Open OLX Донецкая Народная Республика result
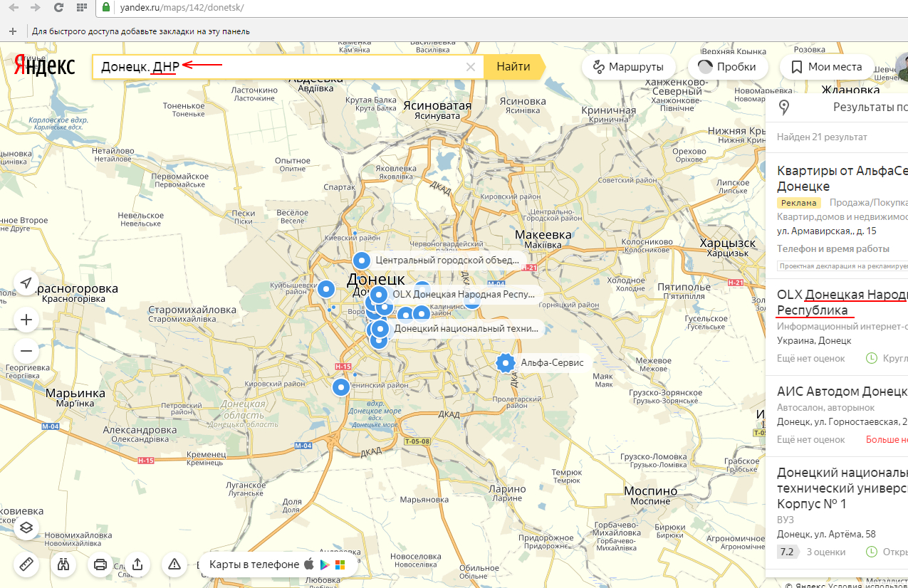 (x=842, y=303)
